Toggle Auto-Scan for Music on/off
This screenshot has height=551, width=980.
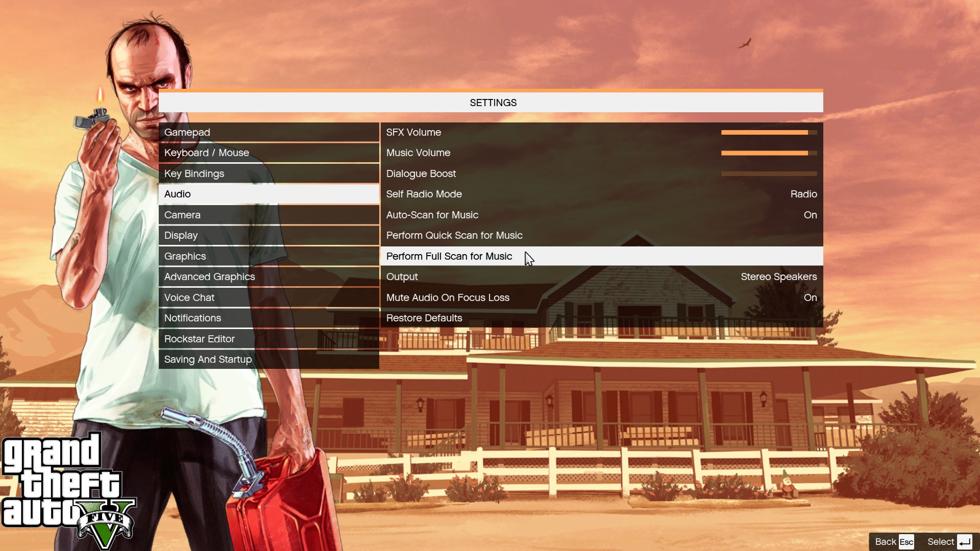pyautogui.click(x=811, y=215)
